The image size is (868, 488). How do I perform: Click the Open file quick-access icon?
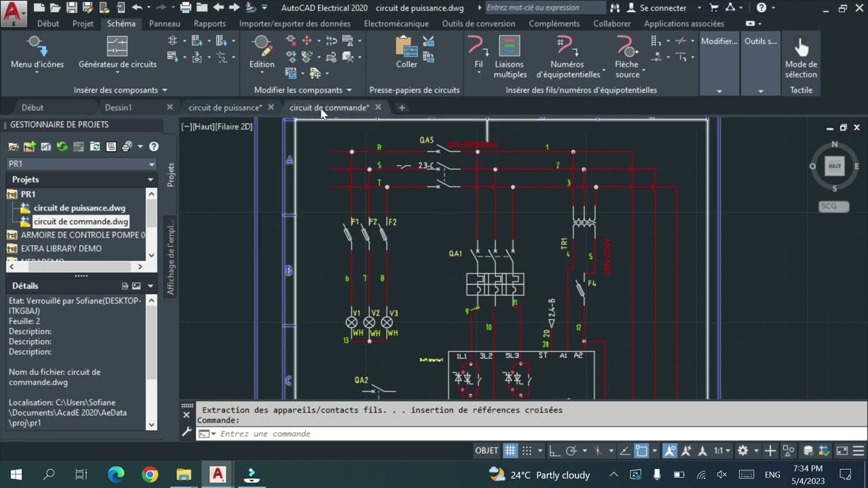pos(54,7)
